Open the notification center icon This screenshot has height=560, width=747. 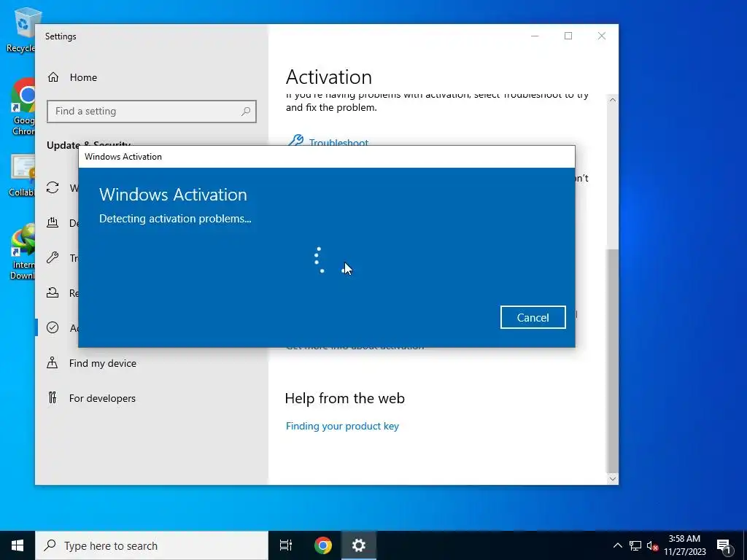coord(724,545)
